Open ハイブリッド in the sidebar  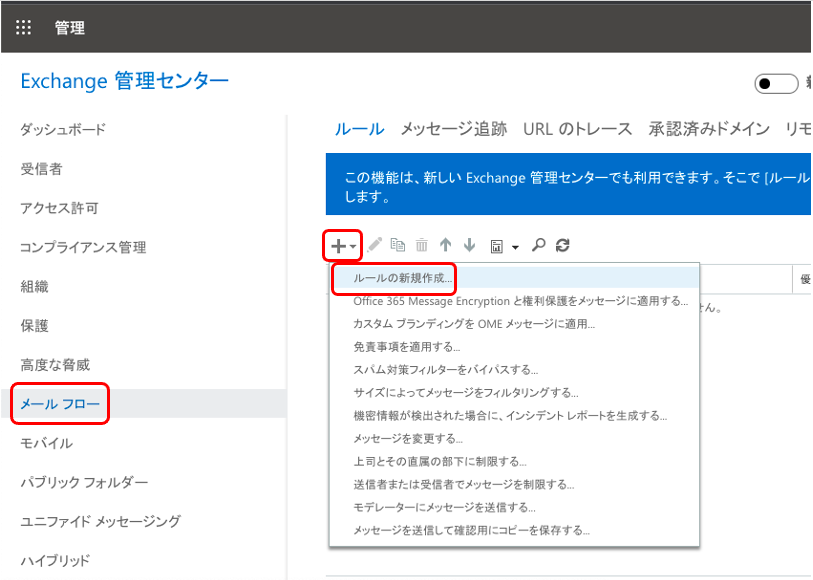(x=55, y=560)
